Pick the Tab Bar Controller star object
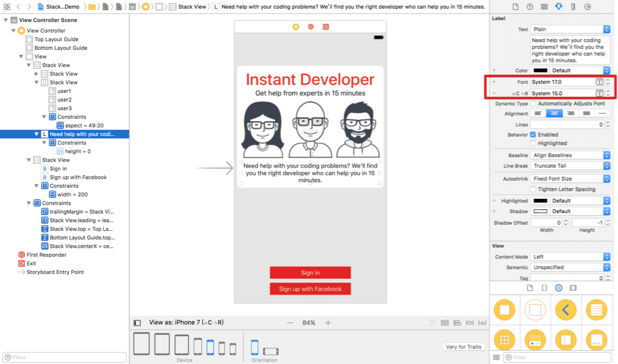This screenshot has width=618, height=364. click(x=535, y=341)
